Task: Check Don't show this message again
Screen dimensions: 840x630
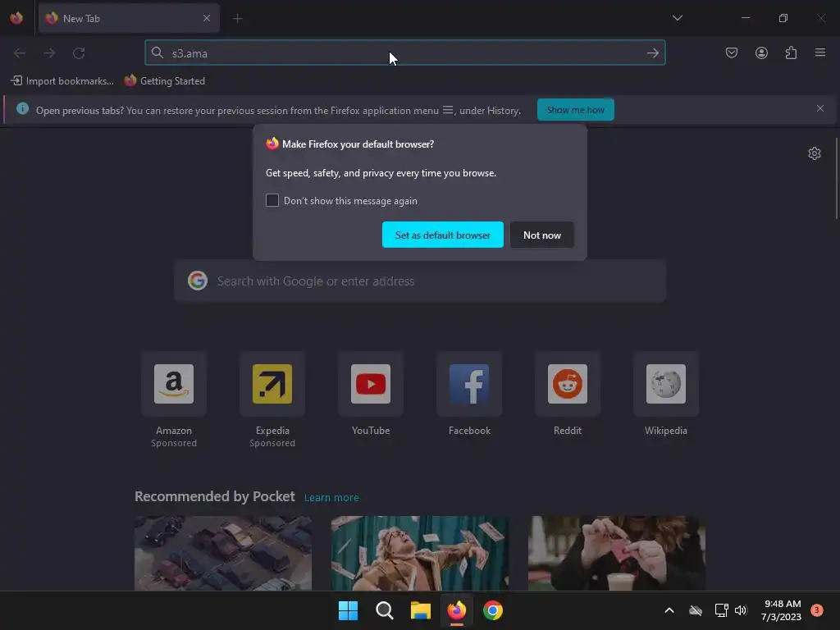Action: (272, 200)
